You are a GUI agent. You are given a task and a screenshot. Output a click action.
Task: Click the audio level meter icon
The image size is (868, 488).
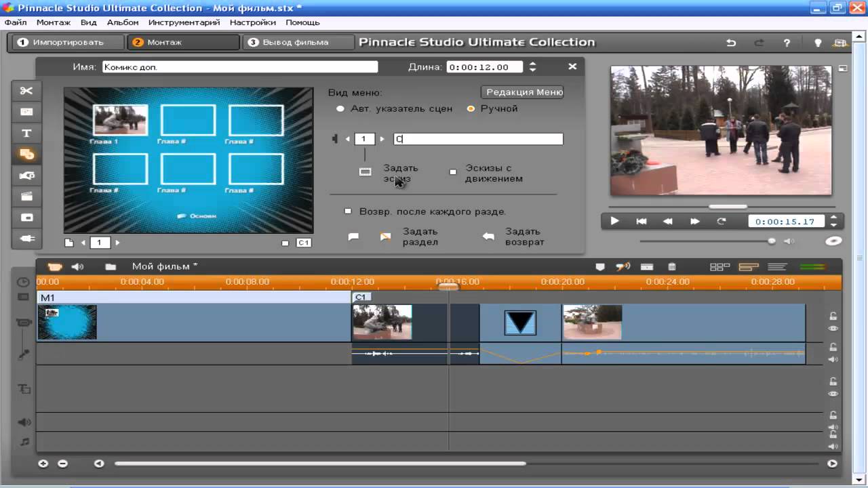pos(813,267)
